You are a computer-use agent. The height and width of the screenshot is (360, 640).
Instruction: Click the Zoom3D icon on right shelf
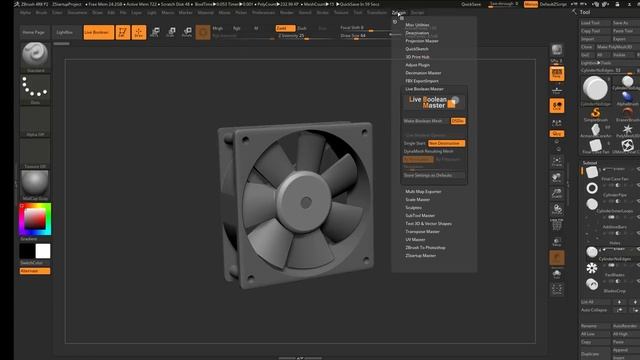(557, 193)
